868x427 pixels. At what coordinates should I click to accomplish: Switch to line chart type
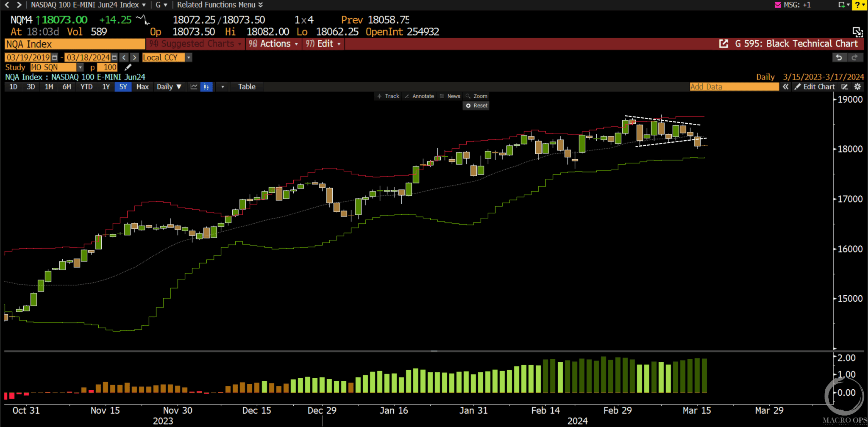pyautogui.click(x=194, y=86)
